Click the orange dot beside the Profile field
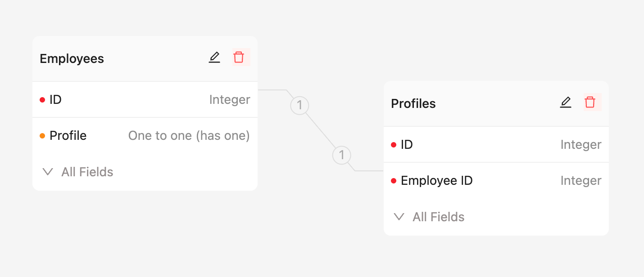 click(42, 136)
